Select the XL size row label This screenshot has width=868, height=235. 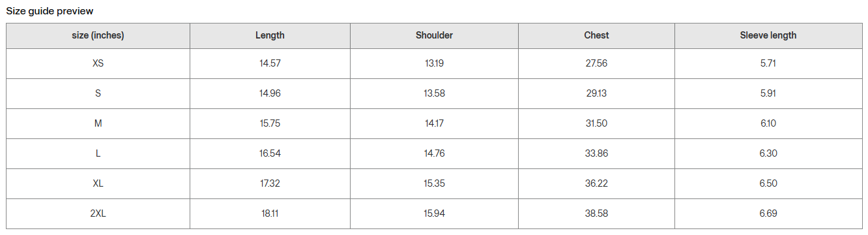click(x=98, y=183)
